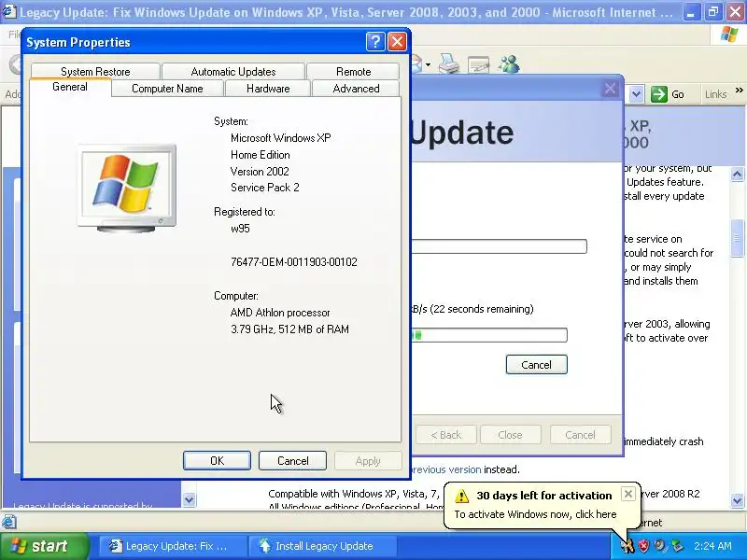
Task: Switch to Legacy Update IE taskbar button
Action: [x=173, y=546]
